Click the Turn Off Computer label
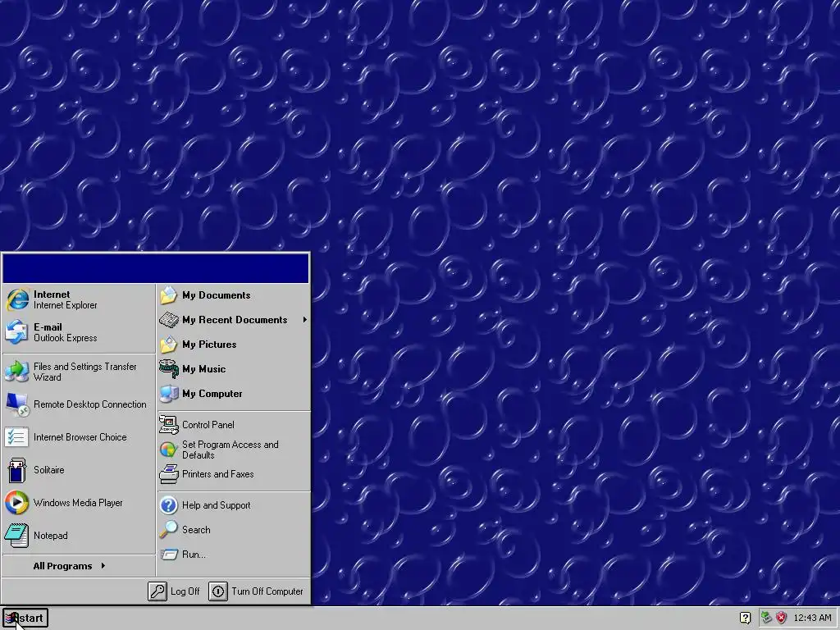 (x=267, y=591)
